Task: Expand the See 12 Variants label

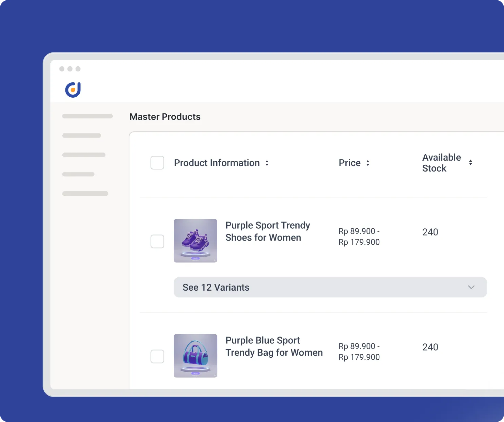Action: pyautogui.click(x=216, y=288)
